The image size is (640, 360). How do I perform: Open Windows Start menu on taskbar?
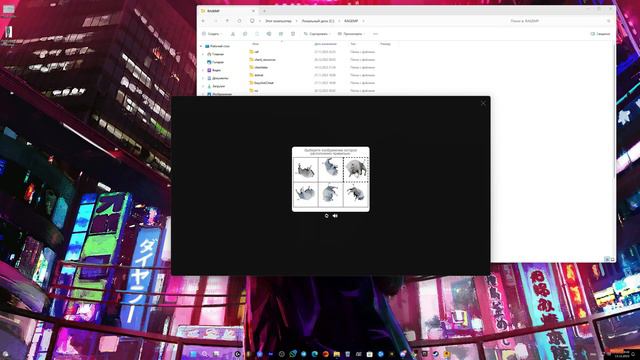[193, 354]
